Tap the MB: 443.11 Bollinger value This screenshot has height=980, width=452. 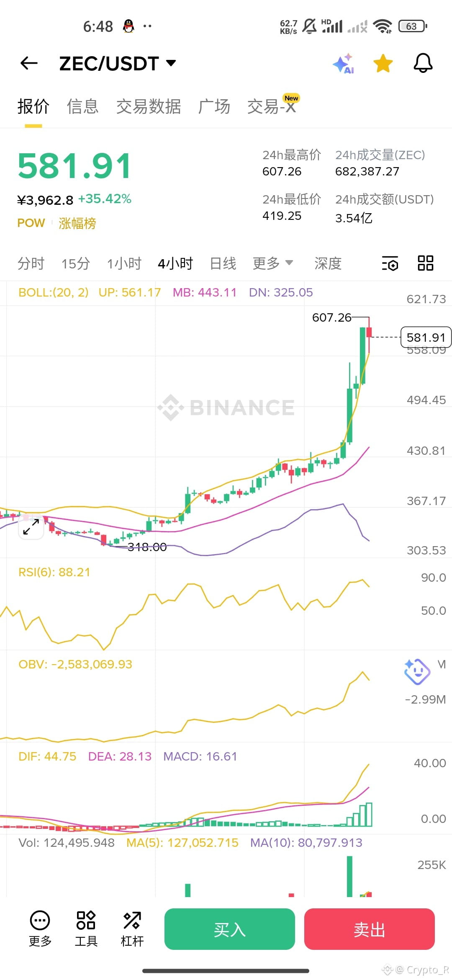pos(205,292)
